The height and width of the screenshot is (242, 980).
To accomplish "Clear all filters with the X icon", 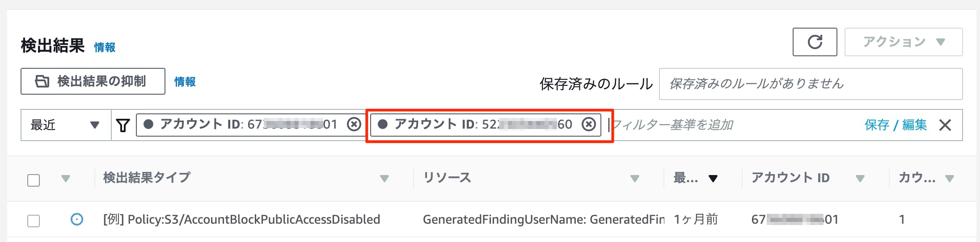I will point(945,125).
